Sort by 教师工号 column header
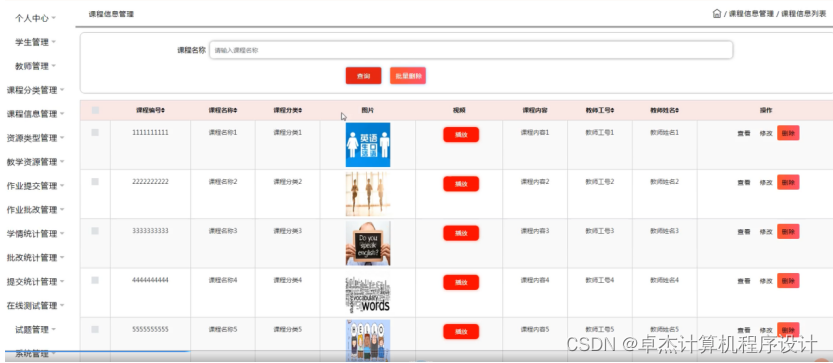833x363 pixels. [x=600, y=111]
